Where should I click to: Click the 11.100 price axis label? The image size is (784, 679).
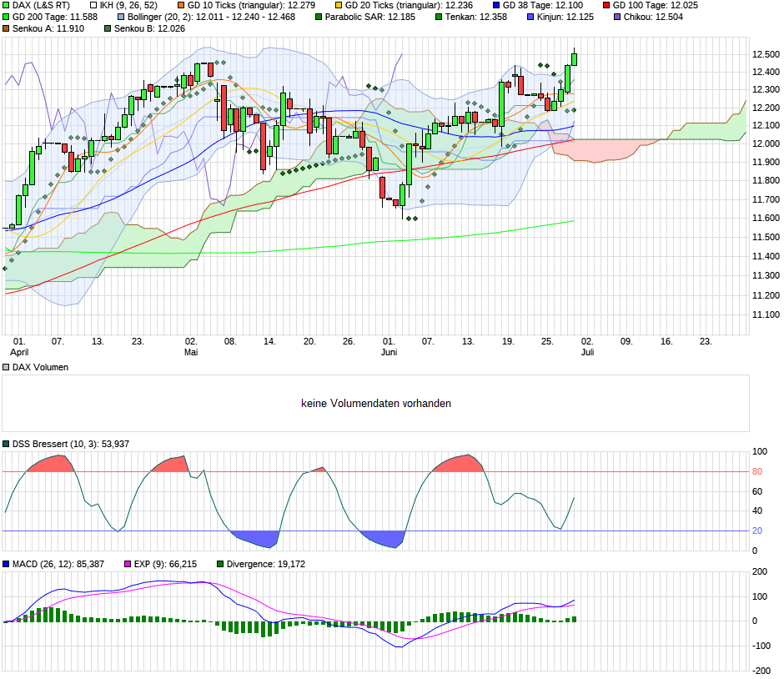click(766, 315)
